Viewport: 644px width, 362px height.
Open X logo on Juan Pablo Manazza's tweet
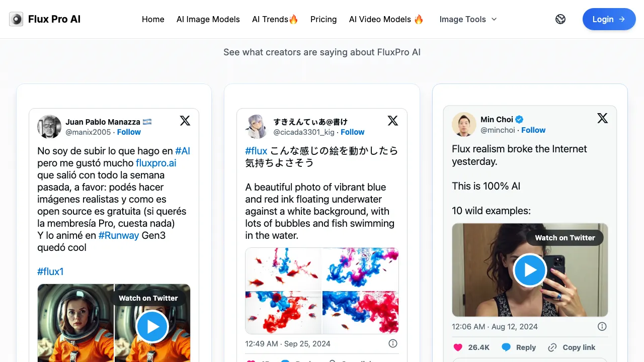[x=185, y=121]
